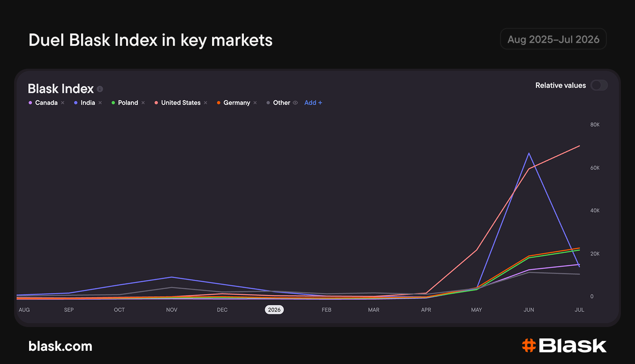Click the JUL label on the time axis
Image resolution: width=635 pixels, height=364 pixels.
(579, 310)
